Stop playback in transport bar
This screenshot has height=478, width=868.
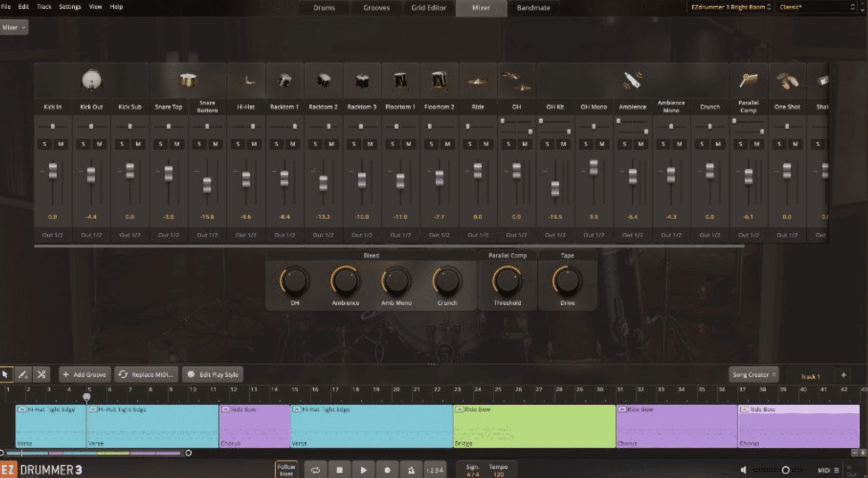(x=340, y=470)
